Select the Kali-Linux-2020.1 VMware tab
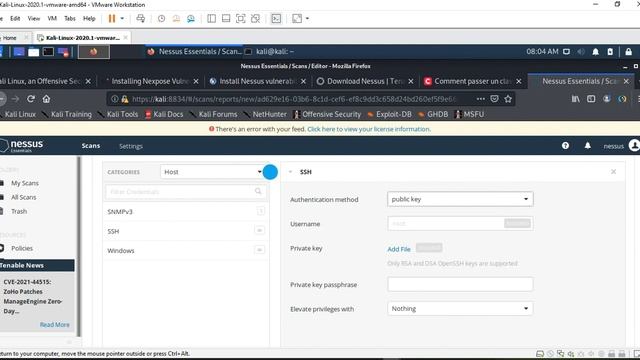The height and width of the screenshot is (360, 640). tap(82, 38)
